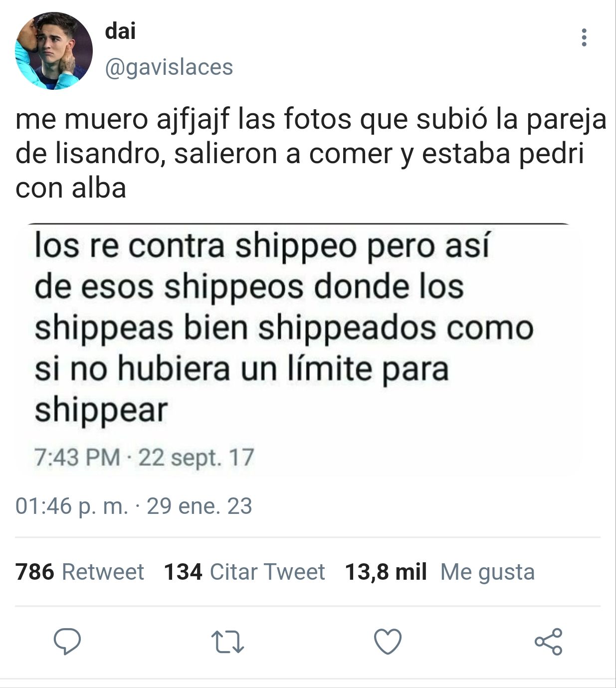This screenshot has height=688, width=616.
Task: Like the tweet with the heart icon
Action: pos(388,642)
